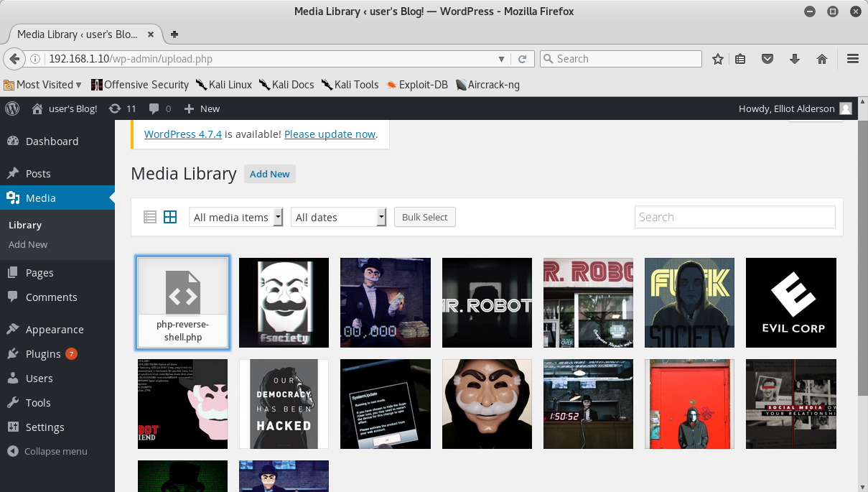Open the Firefox hamburger menu
The width and height of the screenshot is (868, 492).
point(853,59)
